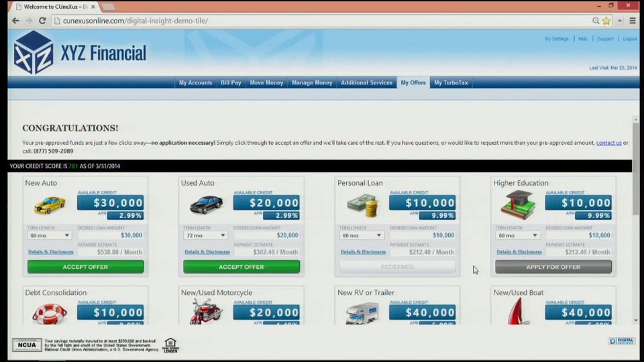Open Higher Education Details & Disclosures link

[x=519, y=252]
